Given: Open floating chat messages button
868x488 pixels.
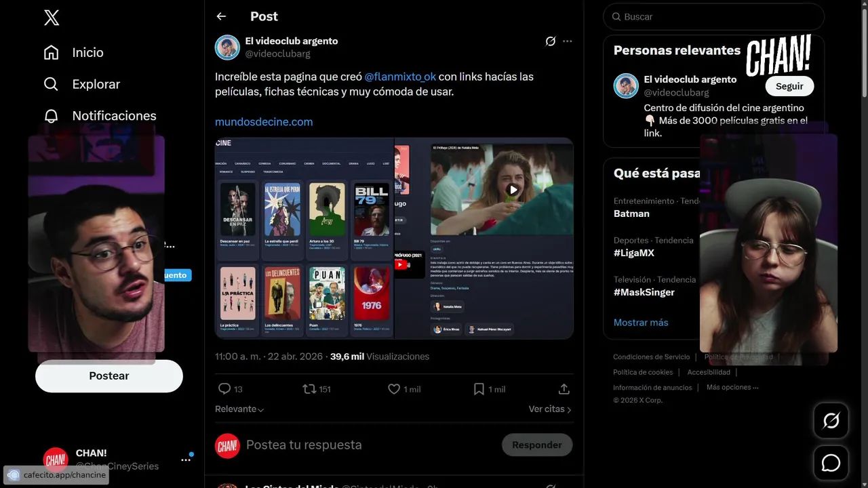Looking at the screenshot, I should (831, 463).
